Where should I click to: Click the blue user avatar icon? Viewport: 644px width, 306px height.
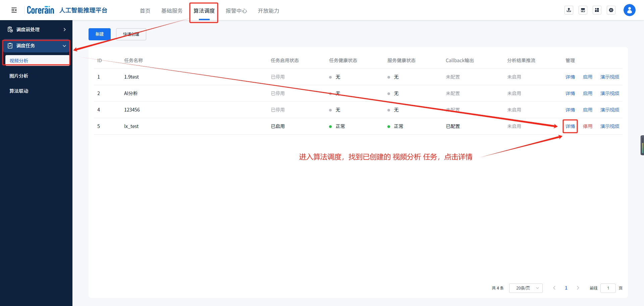coord(629,10)
